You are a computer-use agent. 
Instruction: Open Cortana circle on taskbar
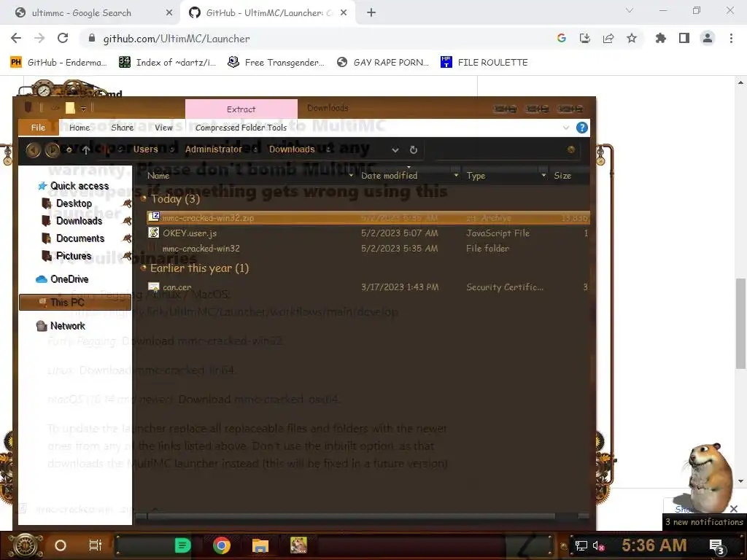tap(61, 545)
